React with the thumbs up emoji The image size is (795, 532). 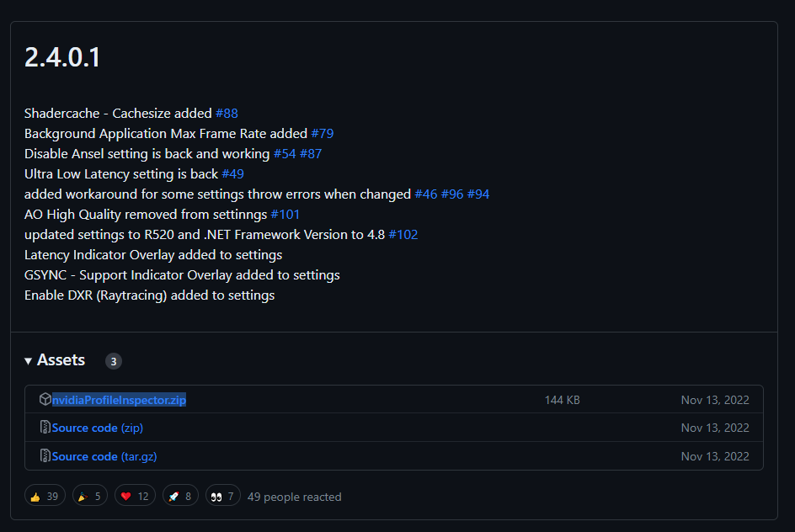click(45, 496)
